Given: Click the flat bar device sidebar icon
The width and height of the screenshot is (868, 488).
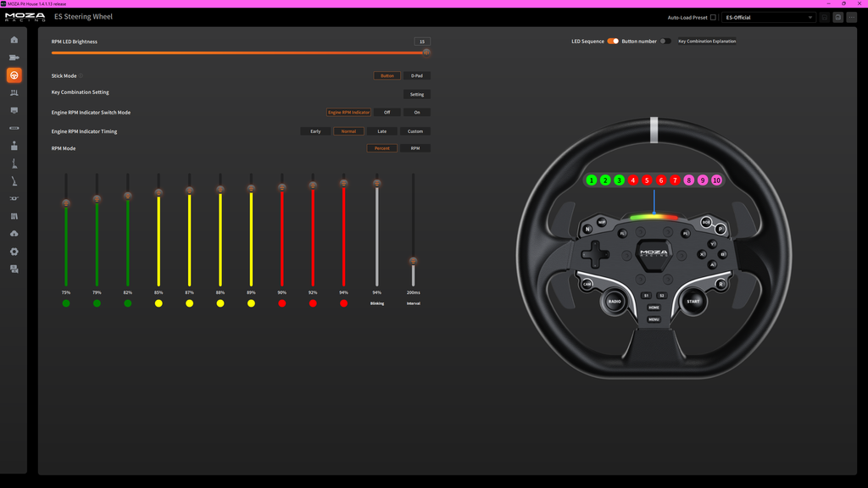Looking at the screenshot, I should coord(14,129).
